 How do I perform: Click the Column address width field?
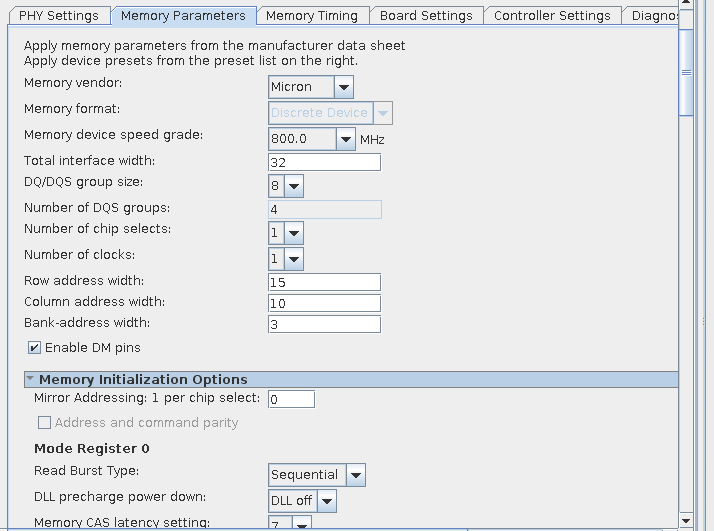coord(324,303)
